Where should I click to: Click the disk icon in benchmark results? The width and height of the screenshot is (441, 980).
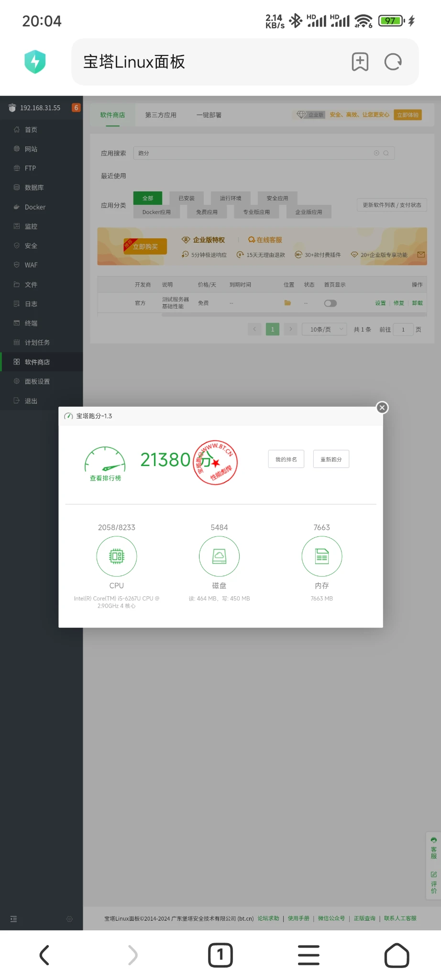pos(219,556)
